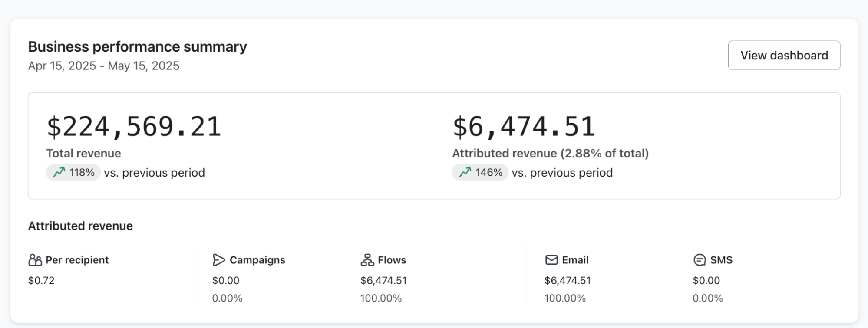Click the SMS chat bubble icon
This screenshot has height=328, width=868.
(x=700, y=260)
